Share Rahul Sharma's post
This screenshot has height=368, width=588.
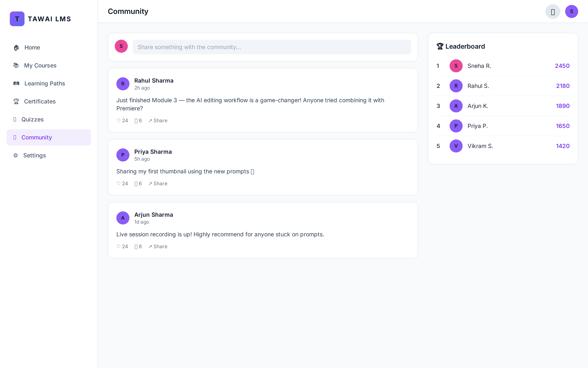click(x=158, y=120)
